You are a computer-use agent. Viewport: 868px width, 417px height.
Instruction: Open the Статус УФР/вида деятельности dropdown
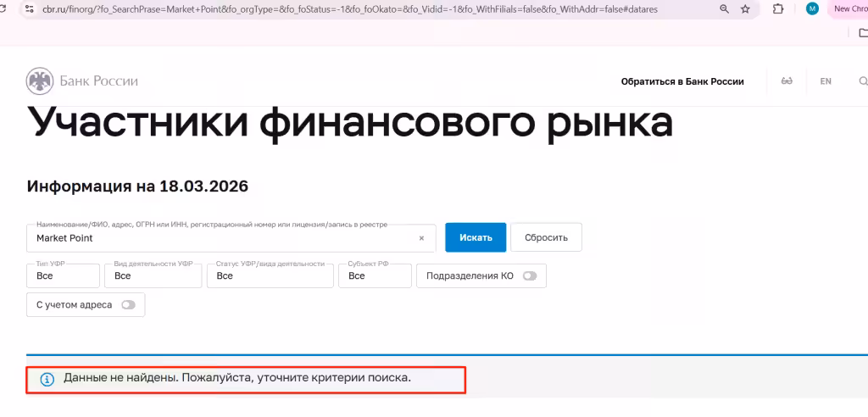tap(270, 275)
